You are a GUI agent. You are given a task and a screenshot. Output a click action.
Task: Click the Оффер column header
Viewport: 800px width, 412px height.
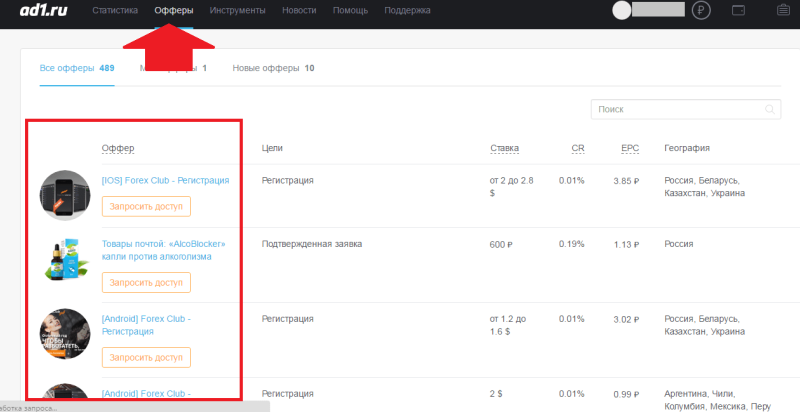118,148
